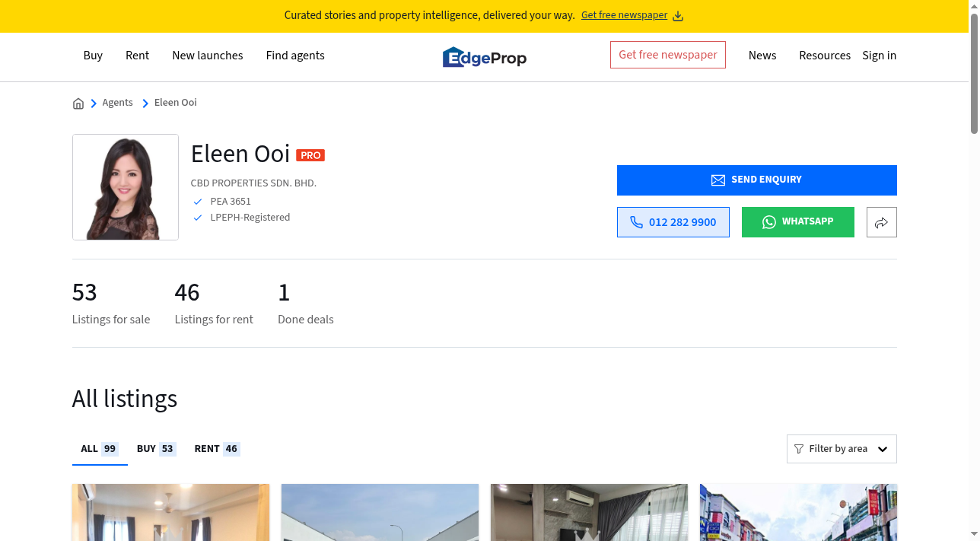Click the page vertical scrollbar thumb
Screen dimensions: 980x541
(974, 74)
